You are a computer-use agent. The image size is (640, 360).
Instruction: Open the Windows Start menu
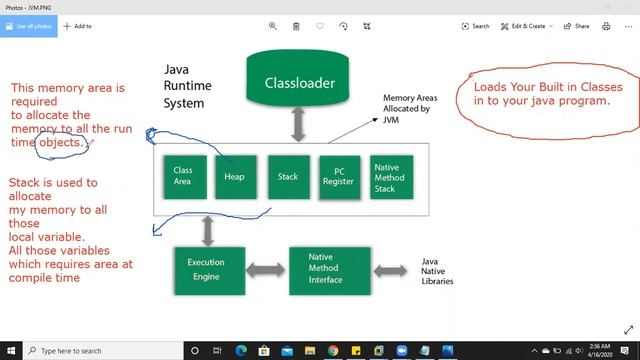pos(11,351)
